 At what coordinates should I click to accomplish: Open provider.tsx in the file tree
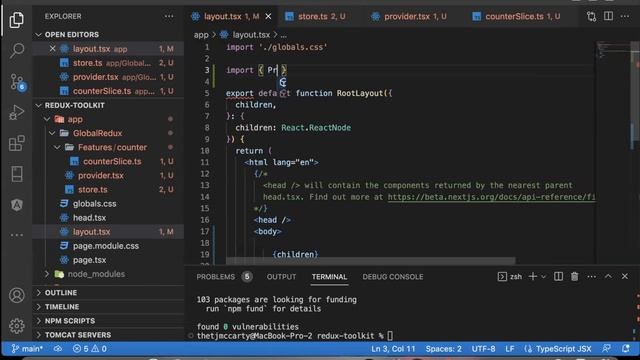pyautogui.click(x=100, y=176)
